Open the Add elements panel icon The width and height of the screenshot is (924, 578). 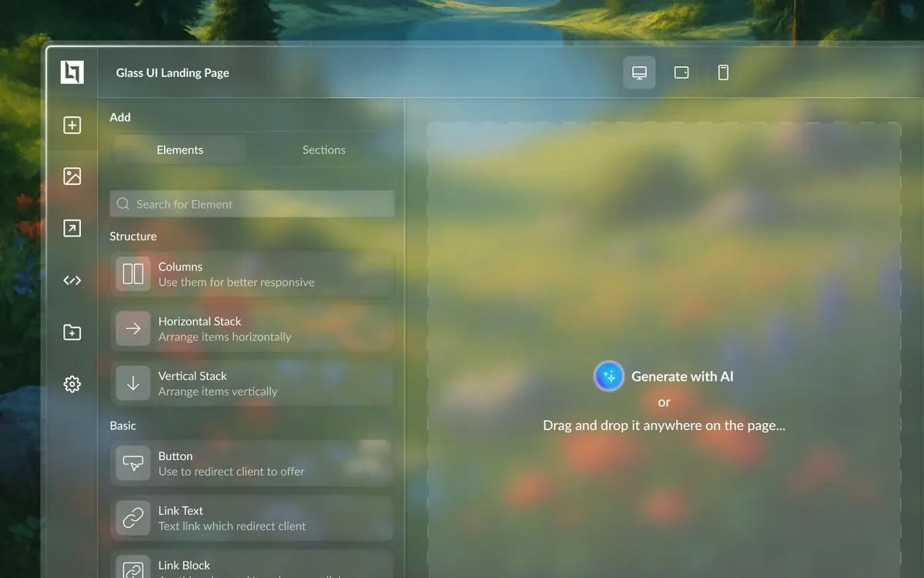[72, 125]
